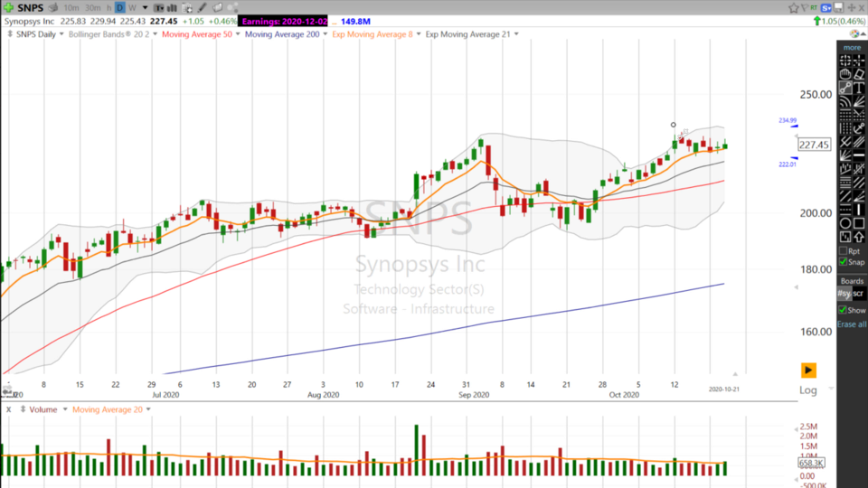Click the move-pane crosshair arrows icon
This screenshot has height=488, width=868.
(x=852, y=8)
